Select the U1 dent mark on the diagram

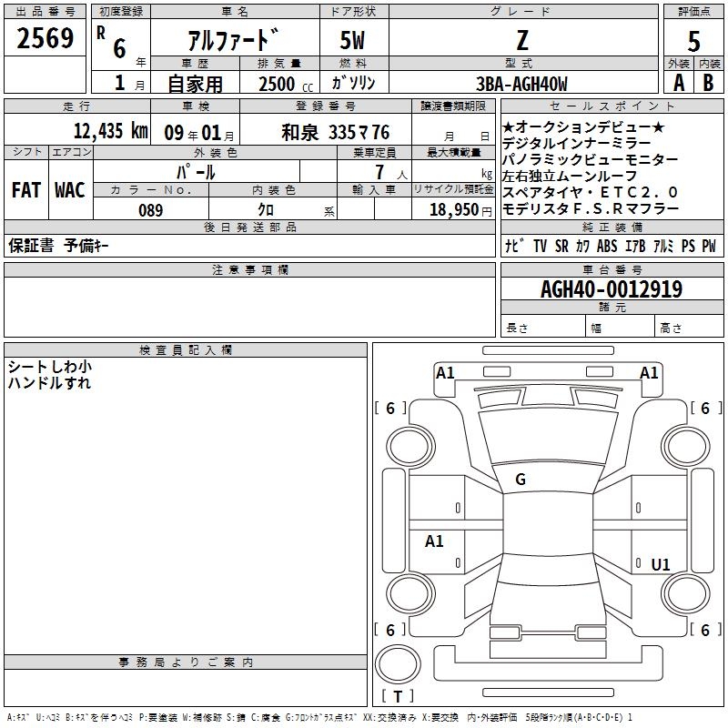[x=661, y=564]
